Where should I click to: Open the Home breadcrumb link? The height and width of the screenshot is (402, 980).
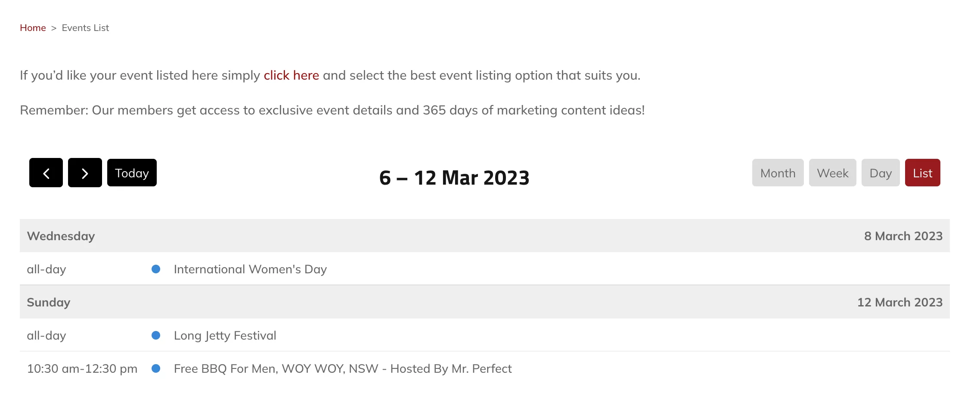33,28
